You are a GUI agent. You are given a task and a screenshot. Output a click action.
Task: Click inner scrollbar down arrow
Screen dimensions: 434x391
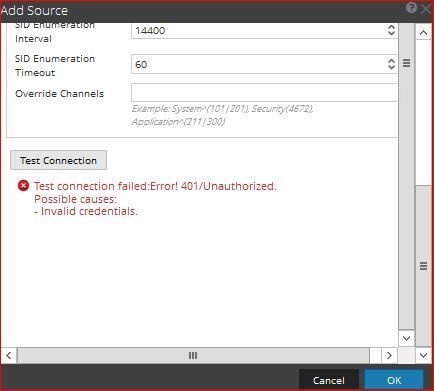point(406,338)
